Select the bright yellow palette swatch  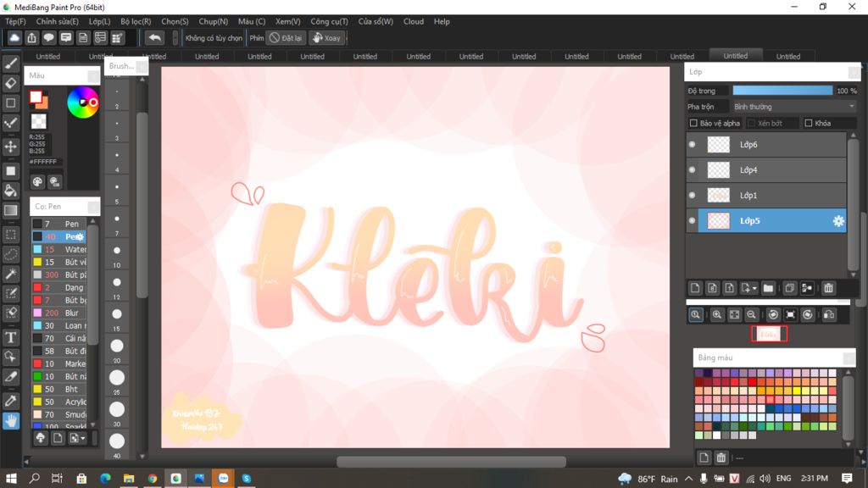point(797,391)
